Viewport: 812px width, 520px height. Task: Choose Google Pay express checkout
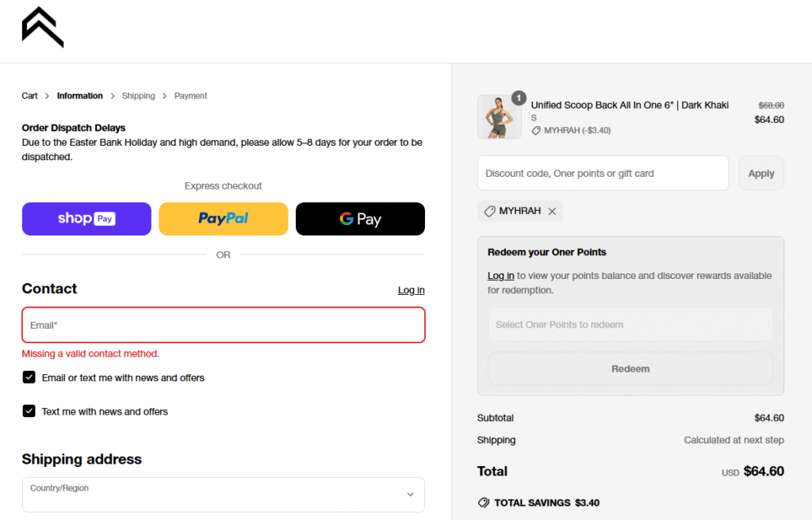[x=360, y=219]
